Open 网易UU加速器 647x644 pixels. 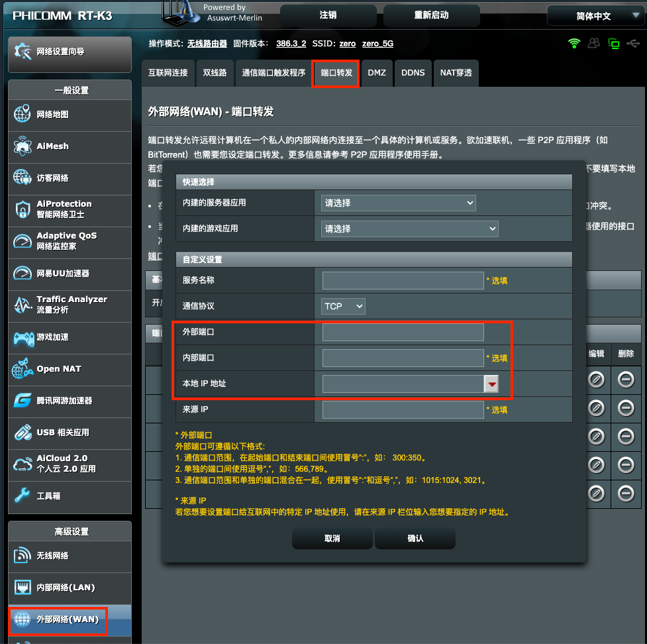tap(70, 274)
